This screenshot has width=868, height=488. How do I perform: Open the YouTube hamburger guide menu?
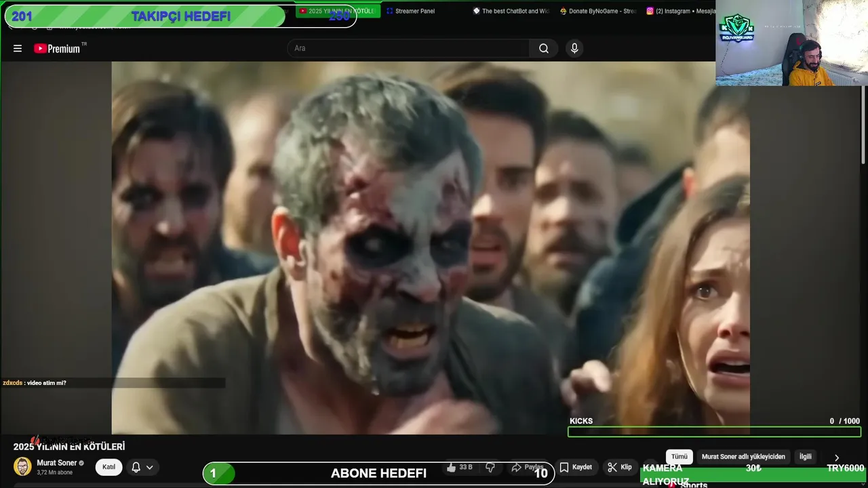point(18,48)
